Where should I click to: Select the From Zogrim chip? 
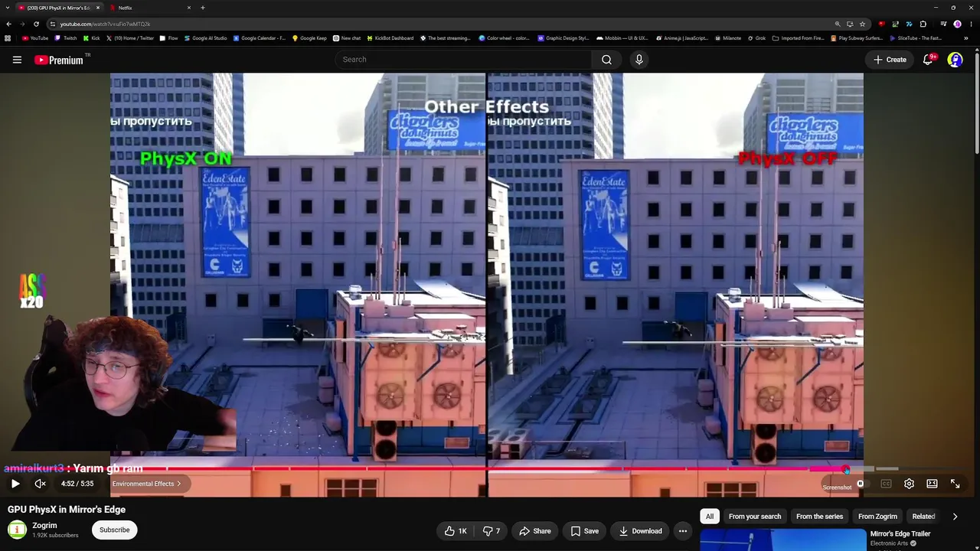pyautogui.click(x=877, y=517)
